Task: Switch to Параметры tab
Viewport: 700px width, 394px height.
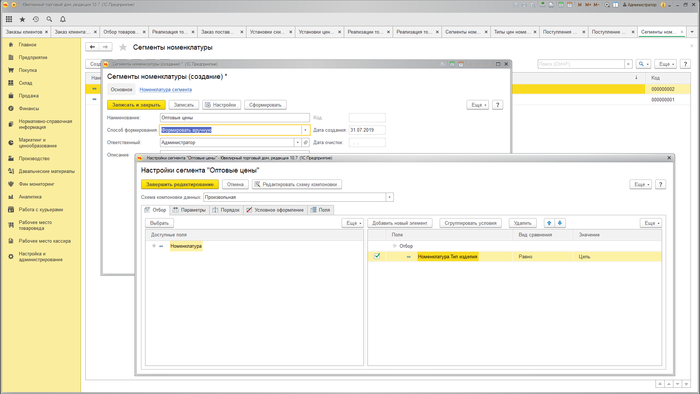Action: coord(189,210)
